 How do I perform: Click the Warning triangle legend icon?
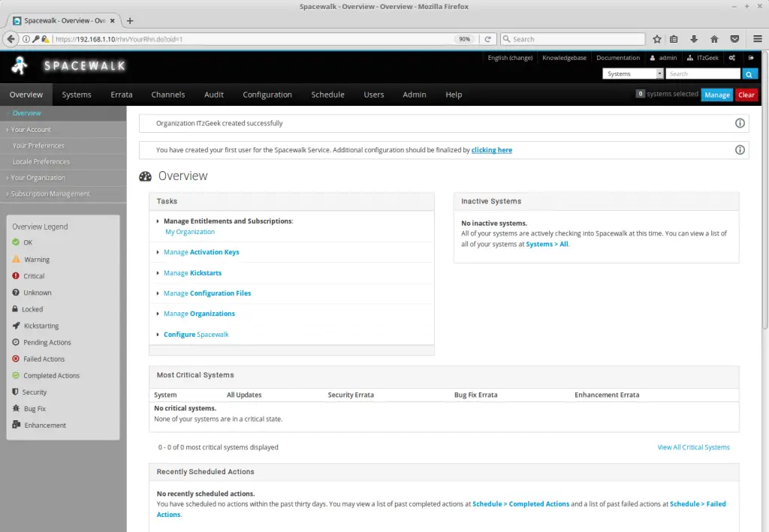[x=17, y=259]
